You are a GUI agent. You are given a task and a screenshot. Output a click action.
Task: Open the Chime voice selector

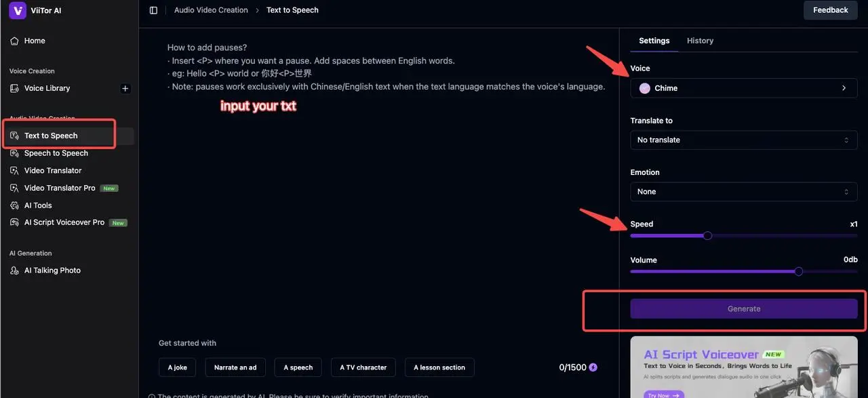(x=743, y=88)
